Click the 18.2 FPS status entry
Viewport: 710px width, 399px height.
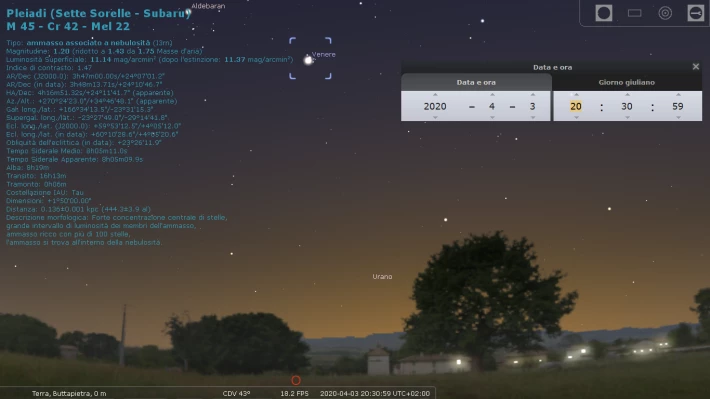pos(294,394)
